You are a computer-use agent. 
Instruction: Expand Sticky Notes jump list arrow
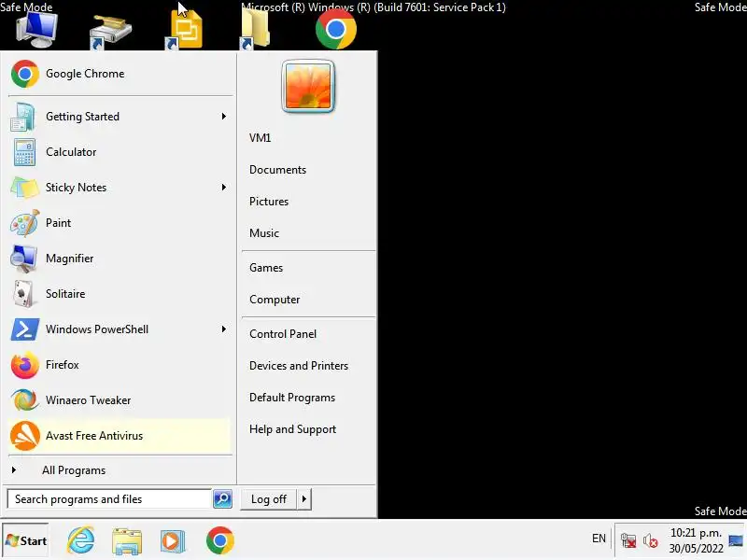click(x=223, y=188)
